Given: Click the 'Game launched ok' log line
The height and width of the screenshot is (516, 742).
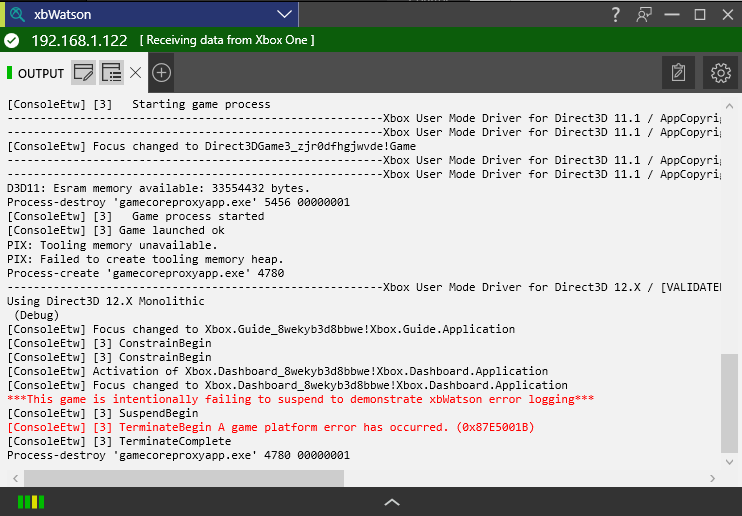Looking at the screenshot, I should coord(116,230).
